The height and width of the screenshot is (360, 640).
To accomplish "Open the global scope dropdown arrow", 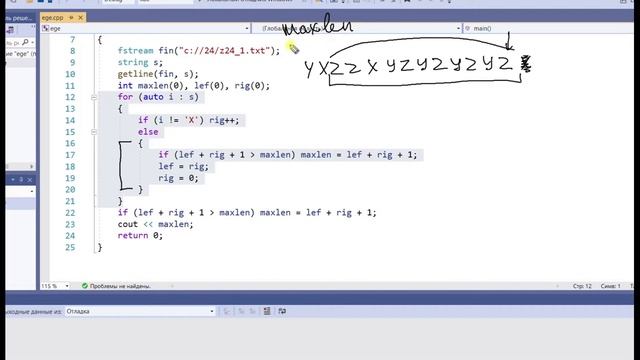I will pyautogui.click(x=458, y=28).
